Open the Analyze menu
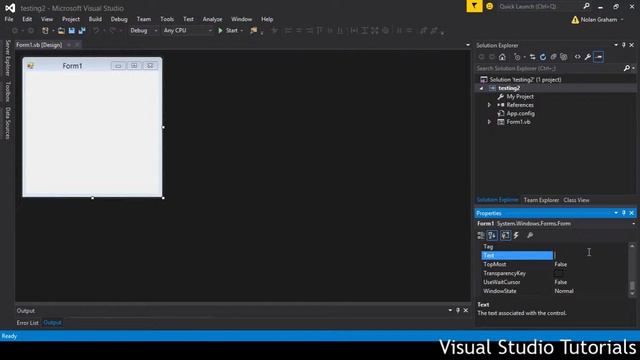 [x=212, y=19]
